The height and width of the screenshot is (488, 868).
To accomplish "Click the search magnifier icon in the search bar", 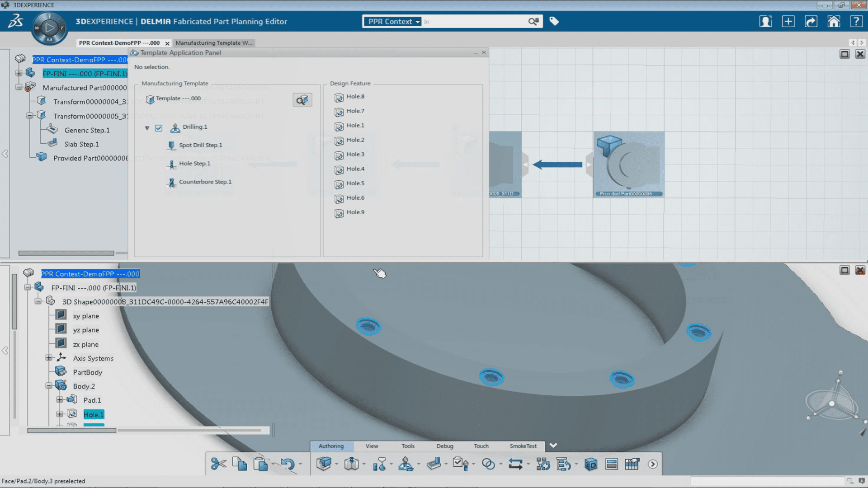I will 533,21.
